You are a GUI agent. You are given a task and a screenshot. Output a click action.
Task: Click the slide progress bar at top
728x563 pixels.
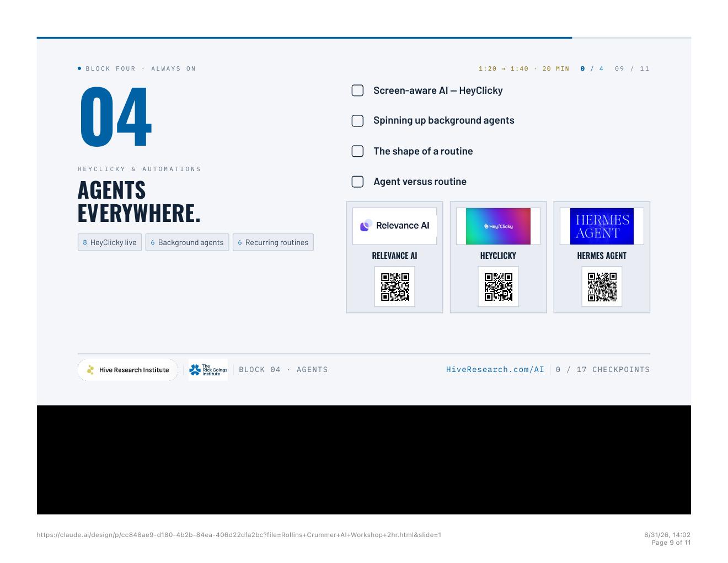pos(364,38)
